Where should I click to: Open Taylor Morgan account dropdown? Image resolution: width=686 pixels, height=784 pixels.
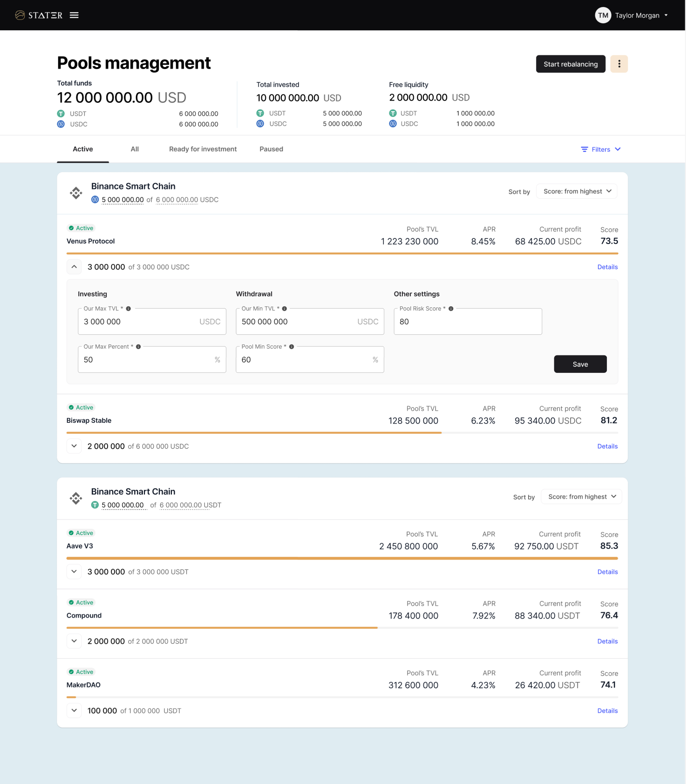[666, 15]
